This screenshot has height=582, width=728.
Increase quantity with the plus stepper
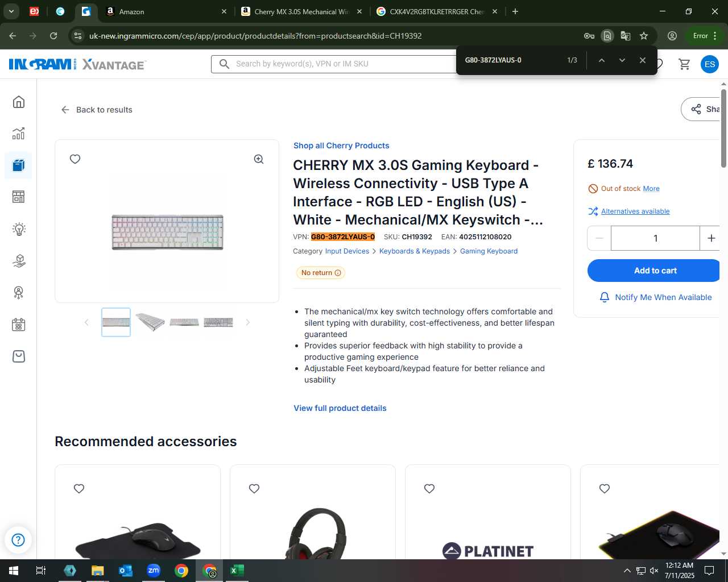click(x=711, y=238)
